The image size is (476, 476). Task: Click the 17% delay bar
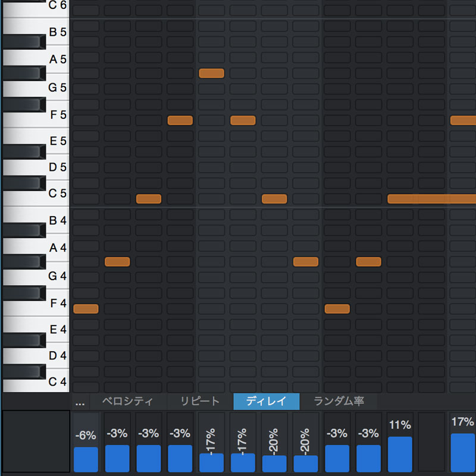[x=463, y=453]
